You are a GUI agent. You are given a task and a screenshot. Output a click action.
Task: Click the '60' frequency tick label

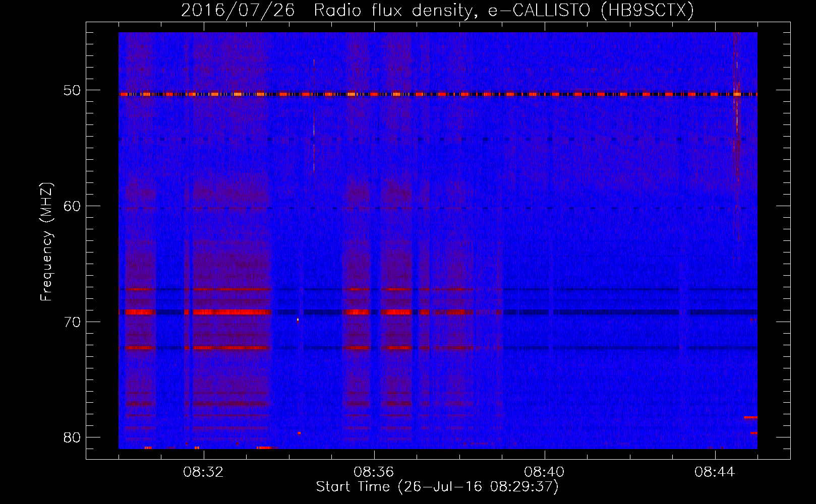click(x=73, y=206)
